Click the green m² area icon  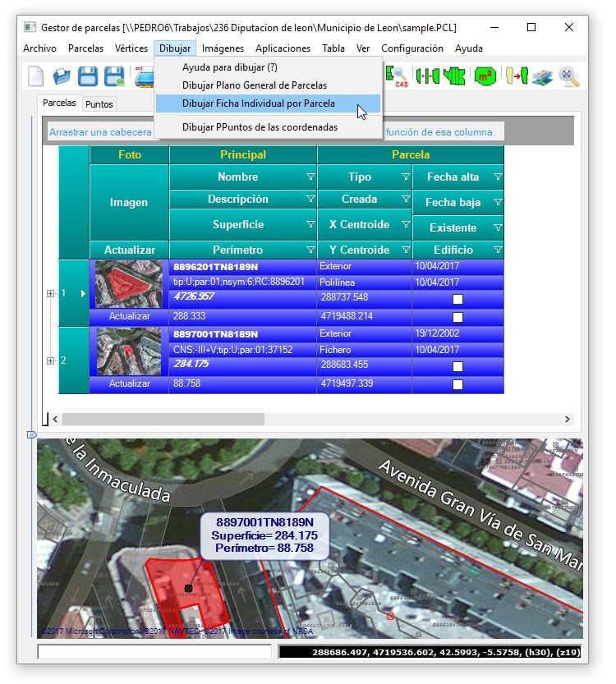click(485, 77)
